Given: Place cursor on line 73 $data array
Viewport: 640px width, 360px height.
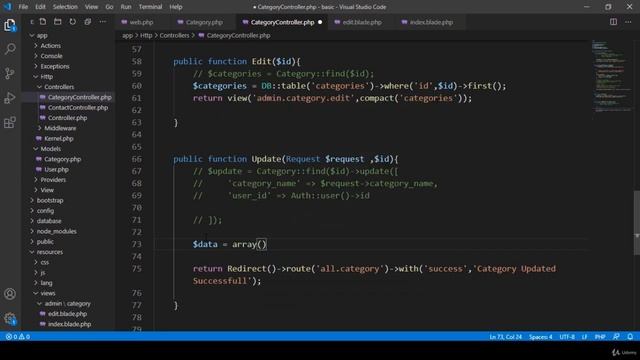Looking at the screenshot, I should pyautogui.click(x=229, y=244).
